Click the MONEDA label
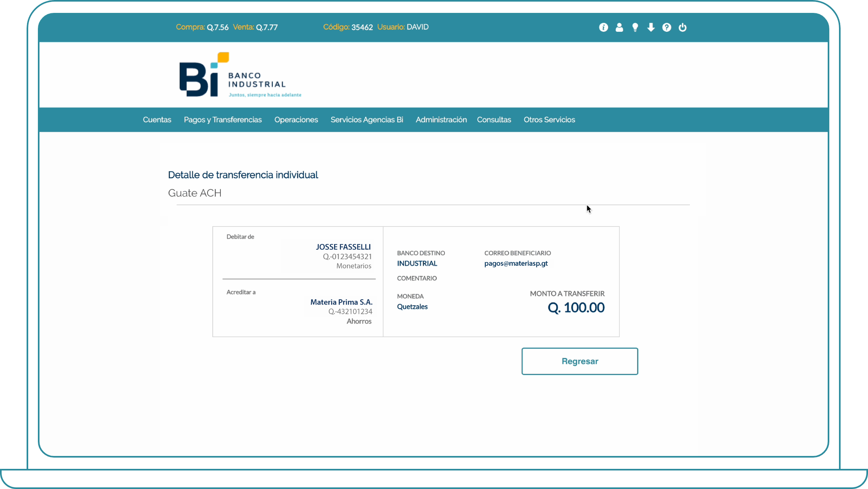Screen dimensions: 868x489 (410, 296)
